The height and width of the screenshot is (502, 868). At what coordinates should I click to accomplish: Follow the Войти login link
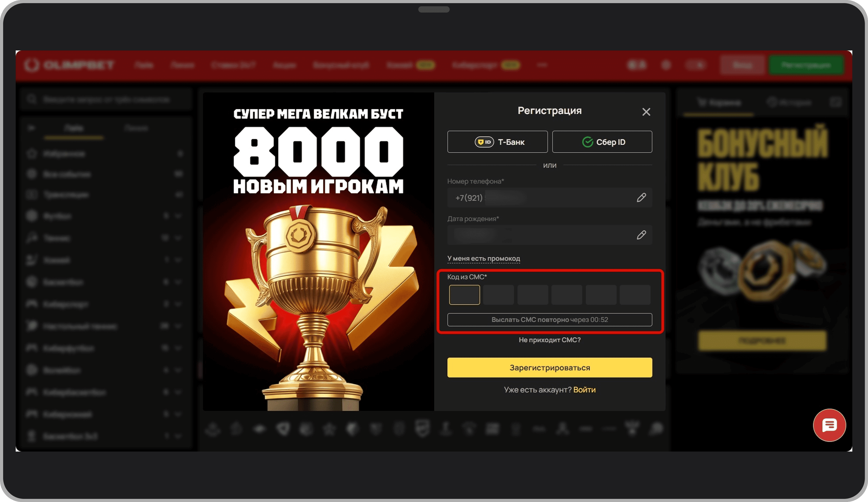[584, 390]
